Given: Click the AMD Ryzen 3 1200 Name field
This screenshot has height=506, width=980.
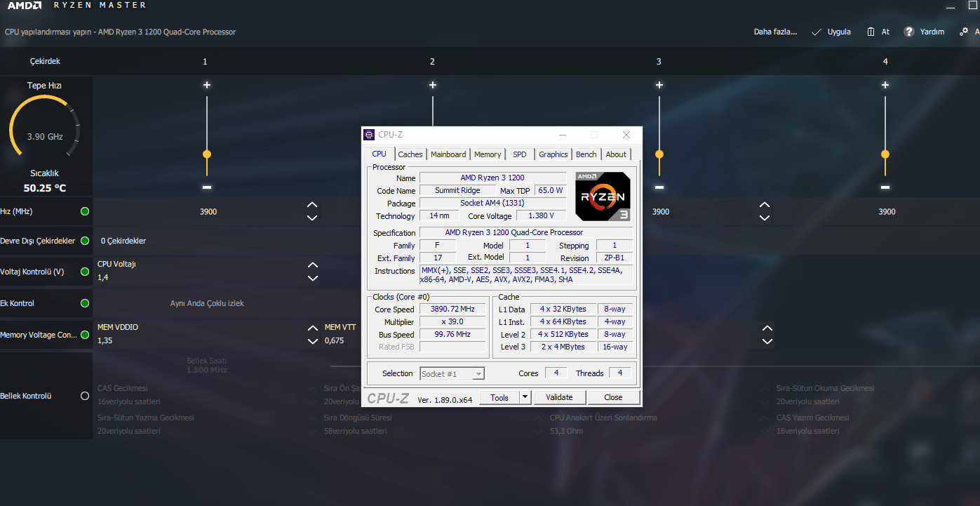Looking at the screenshot, I should (x=492, y=178).
